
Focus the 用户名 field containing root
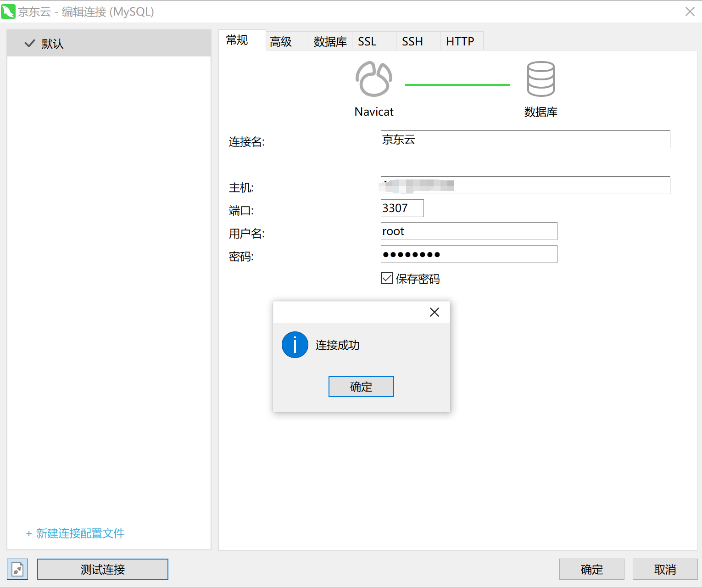tap(468, 231)
